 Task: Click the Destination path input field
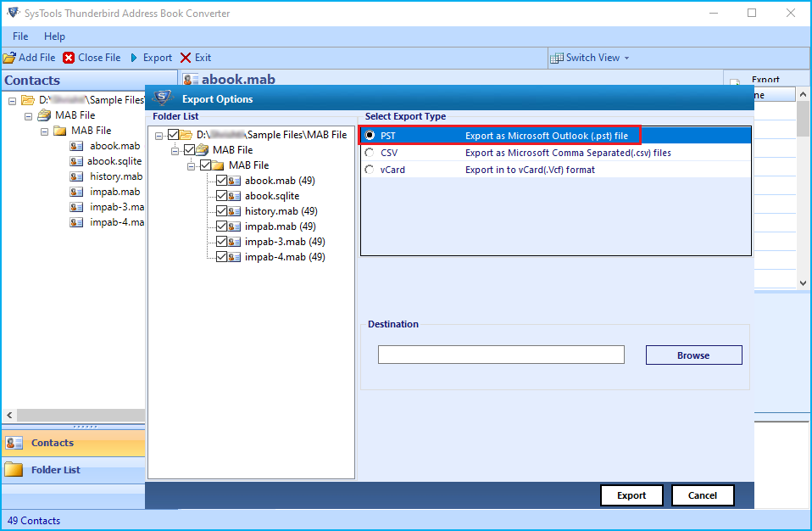pos(501,355)
